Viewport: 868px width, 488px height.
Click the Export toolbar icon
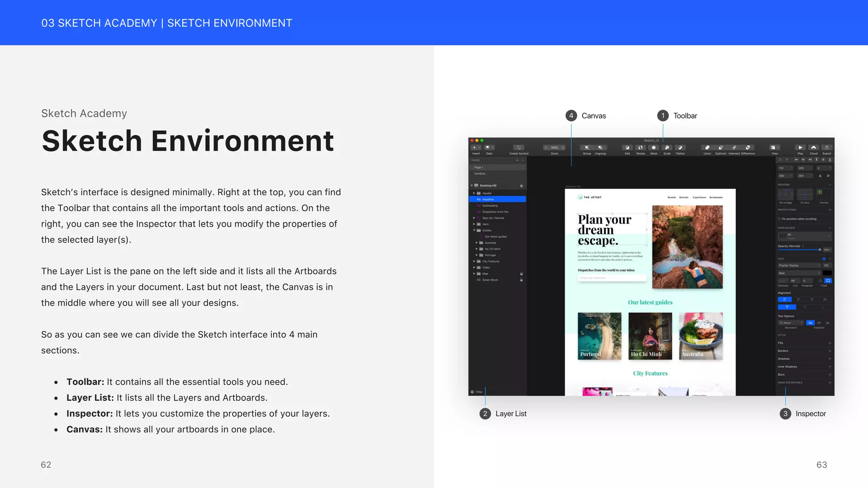826,148
